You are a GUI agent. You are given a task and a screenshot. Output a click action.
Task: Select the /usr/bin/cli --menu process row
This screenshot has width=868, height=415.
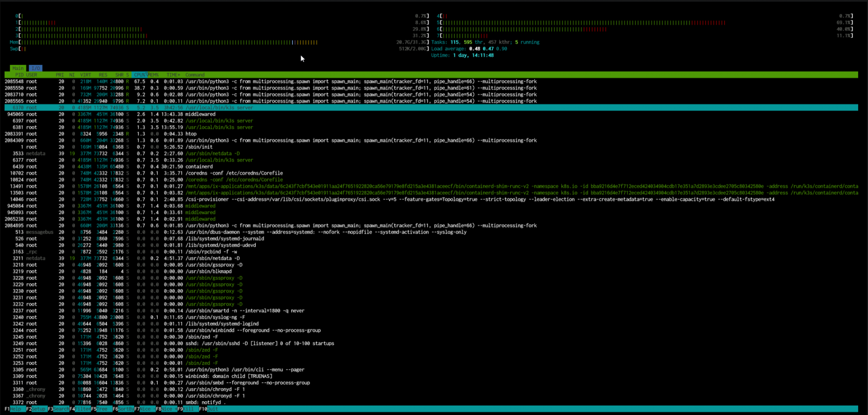pyautogui.click(x=431, y=370)
